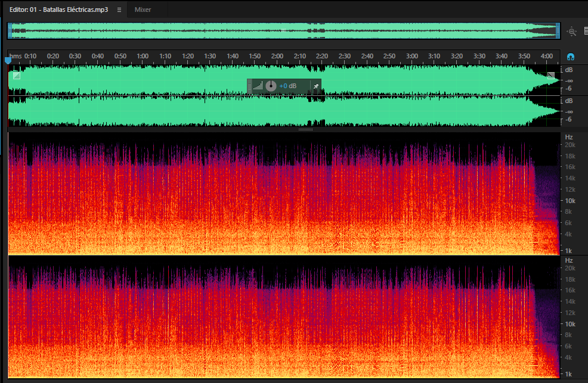Click the volume bars icon on HUD

tap(258, 86)
